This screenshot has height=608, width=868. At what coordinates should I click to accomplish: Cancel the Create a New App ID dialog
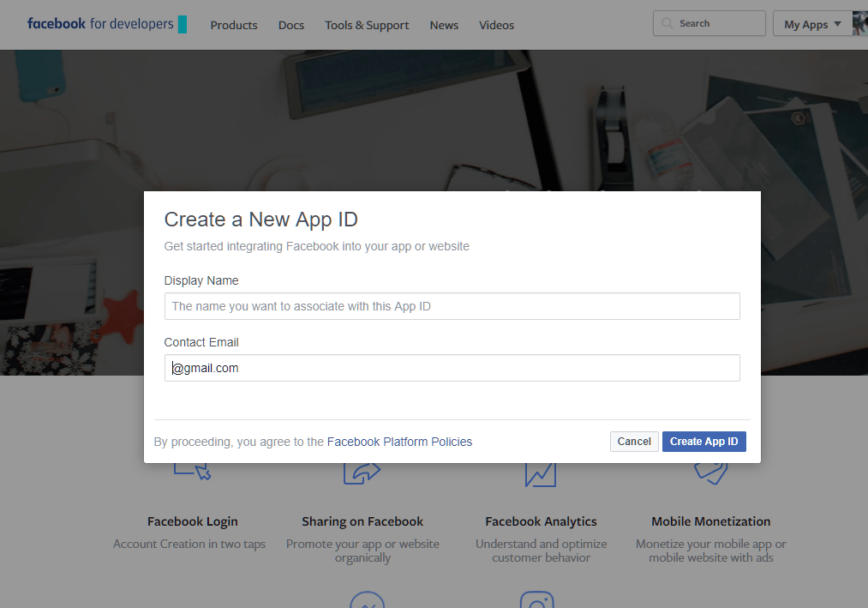pos(634,442)
